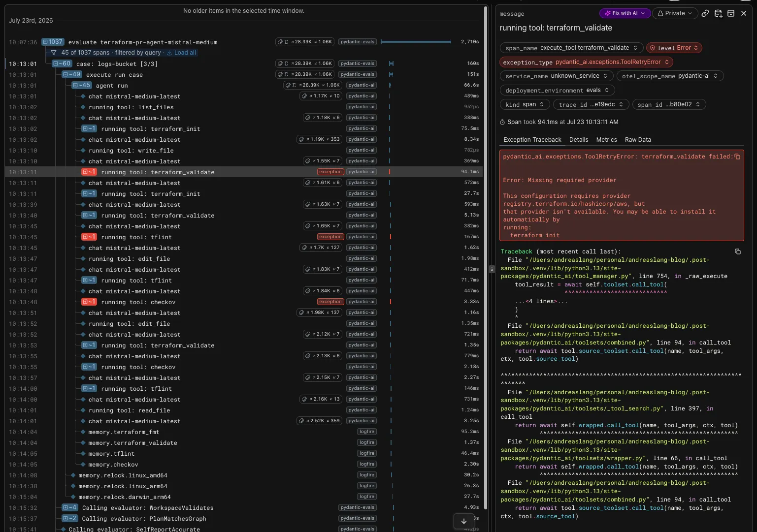
Task: Switch to the Details tab
Action: [579, 140]
